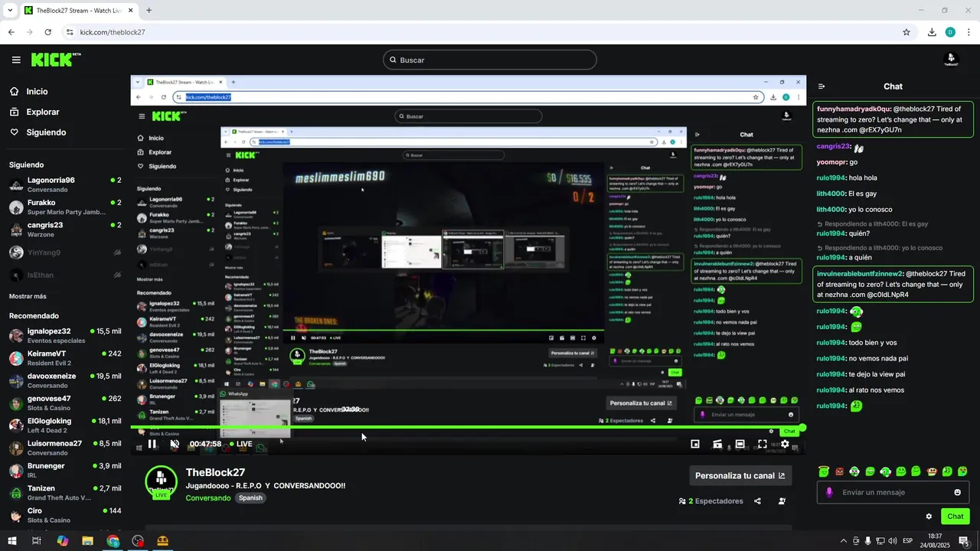Enter fullscreen mode
This screenshot has height=551, width=980.
762,444
